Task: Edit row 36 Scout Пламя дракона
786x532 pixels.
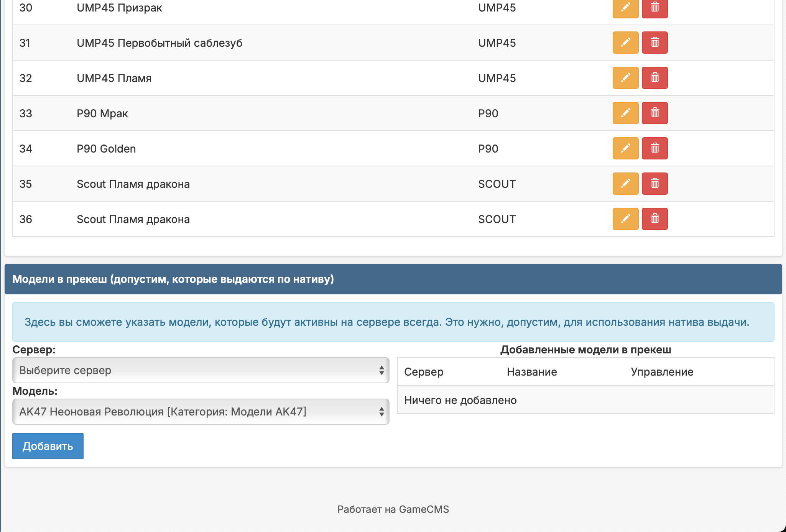Action: click(x=625, y=219)
